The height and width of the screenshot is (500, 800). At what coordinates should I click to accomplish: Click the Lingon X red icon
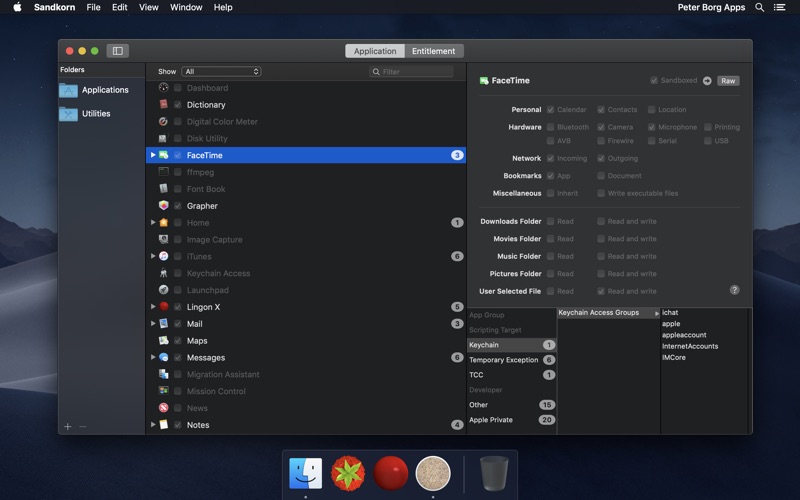click(163, 307)
